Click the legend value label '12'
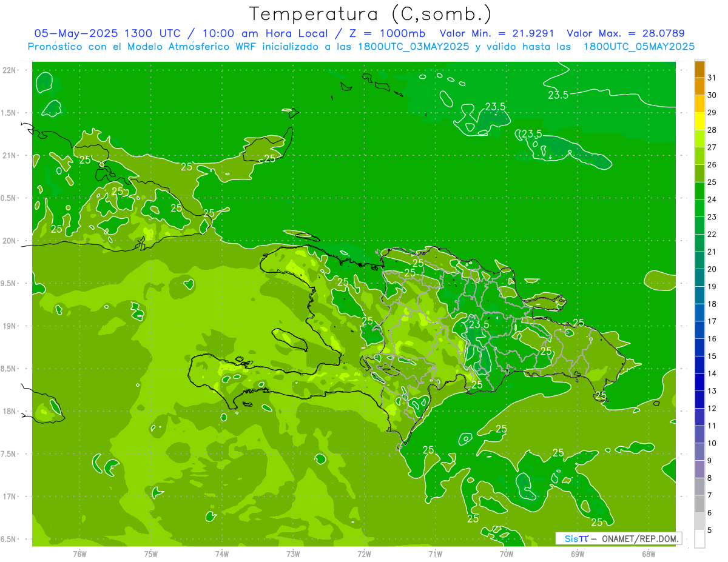728x562 pixels. [712, 408]
